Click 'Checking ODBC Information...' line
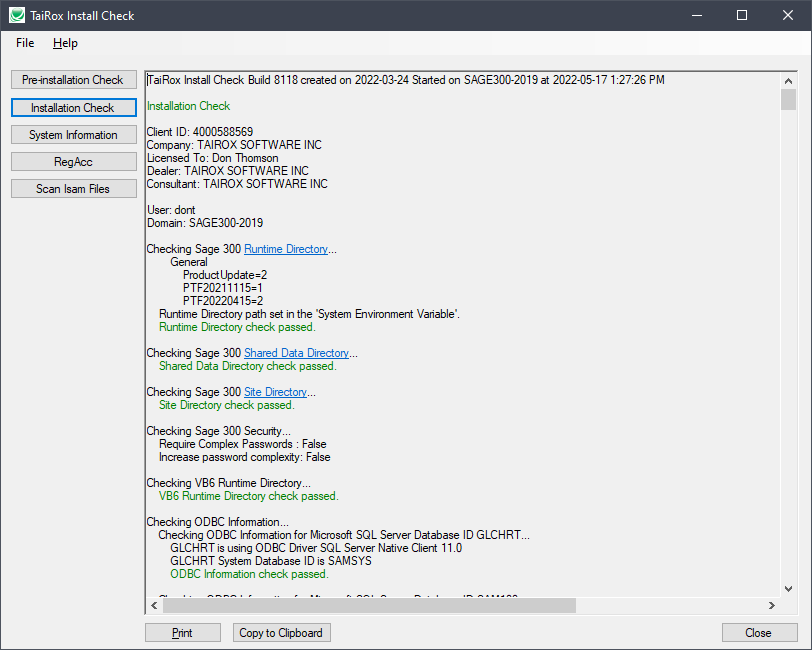Image resolution: width=812 pixels, height=650 pixels. point(218,522)
